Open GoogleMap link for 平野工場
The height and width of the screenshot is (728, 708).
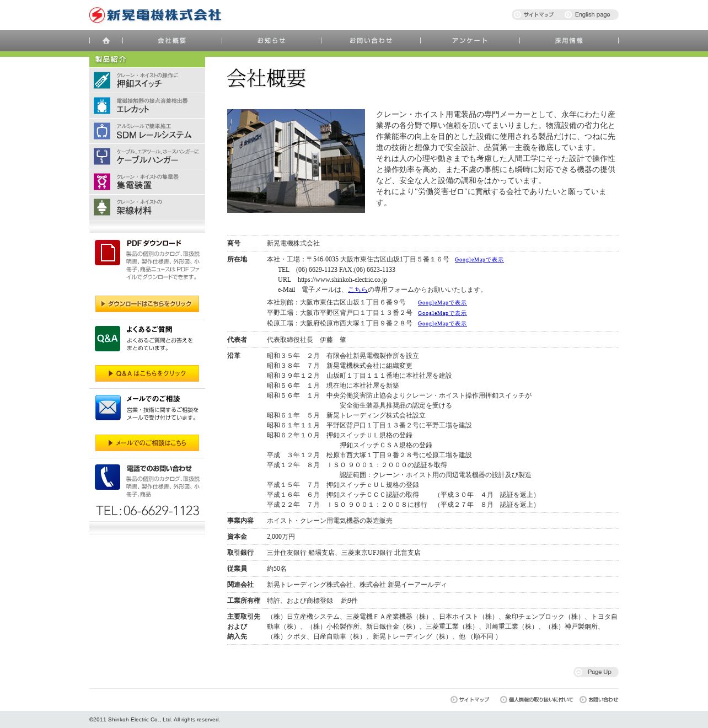(442, 313)
